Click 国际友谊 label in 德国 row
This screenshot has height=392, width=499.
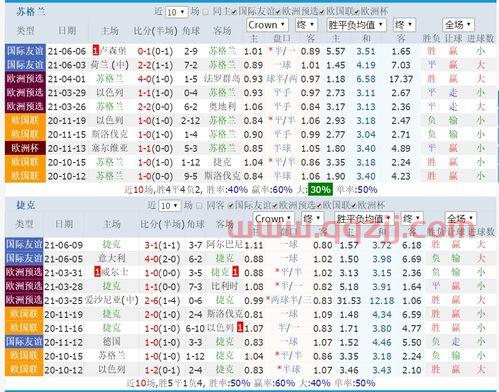point(24,342)
